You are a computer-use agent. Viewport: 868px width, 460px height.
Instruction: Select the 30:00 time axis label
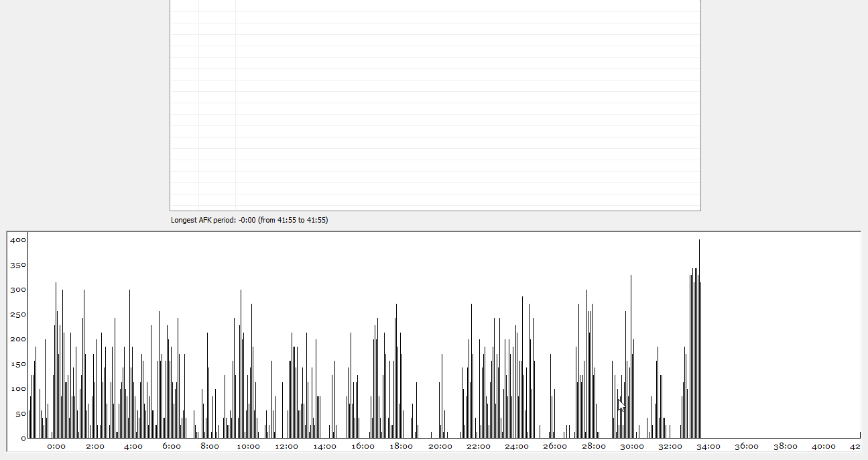[632, 447]
